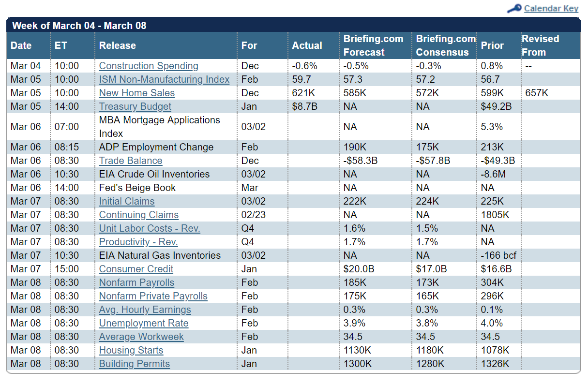Viewport: 588px width, 385px height.
Task: Click the -$57.8B Trade Balance consensus
Action: click(x=433, y=161)
